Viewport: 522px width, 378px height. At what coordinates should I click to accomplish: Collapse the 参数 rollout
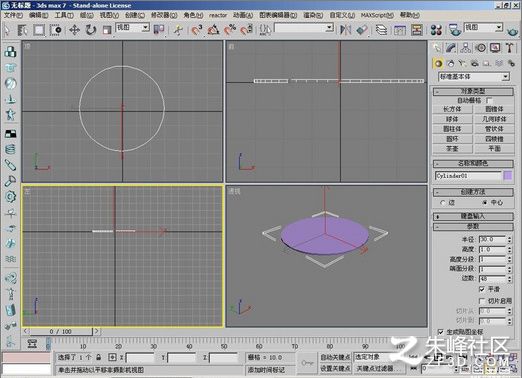point(473,226)
